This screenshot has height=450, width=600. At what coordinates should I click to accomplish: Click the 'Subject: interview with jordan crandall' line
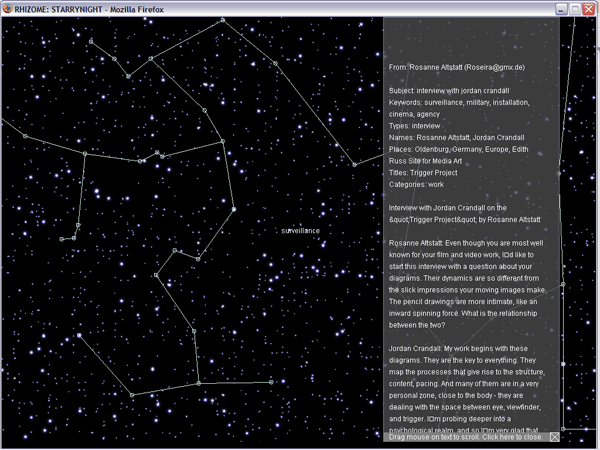click(449, 91)
